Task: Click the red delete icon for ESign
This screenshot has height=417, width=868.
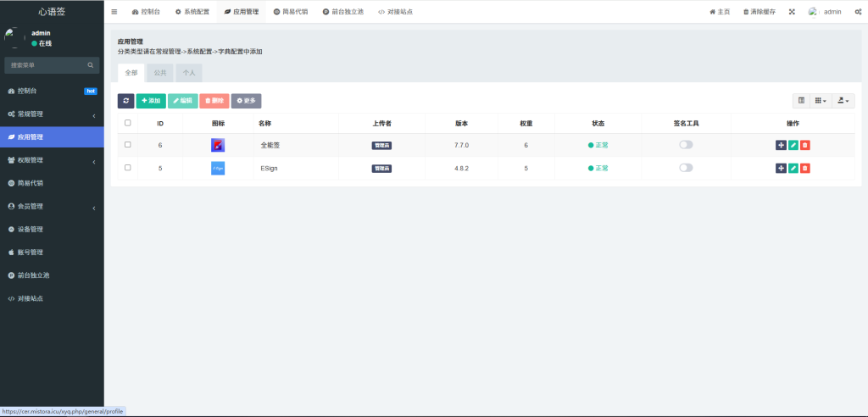Action: click(805, 168)
